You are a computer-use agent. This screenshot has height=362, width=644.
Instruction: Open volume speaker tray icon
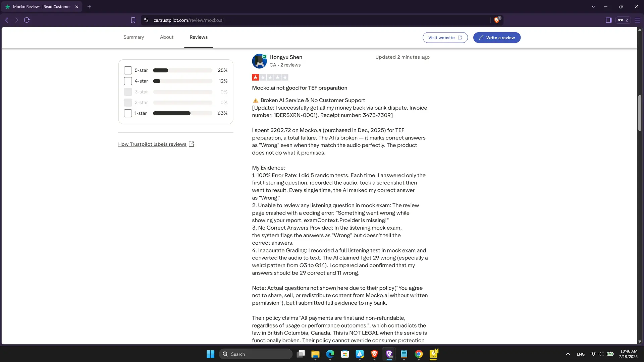click(601, 354)
